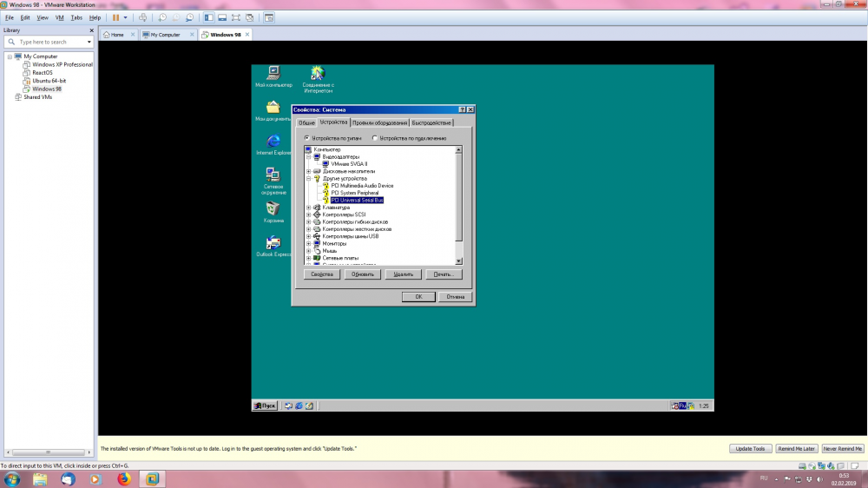The height and width of the screenshot is (488, 868).
Task: Select Устройства по подключению radio button
Action: point(375,138)
